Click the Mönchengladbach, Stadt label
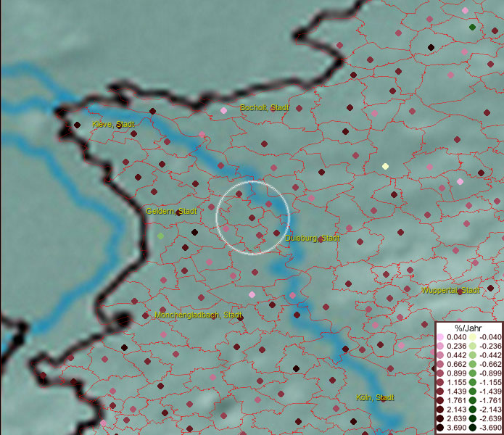The image size is (504, 435). (x=198, y=315)
